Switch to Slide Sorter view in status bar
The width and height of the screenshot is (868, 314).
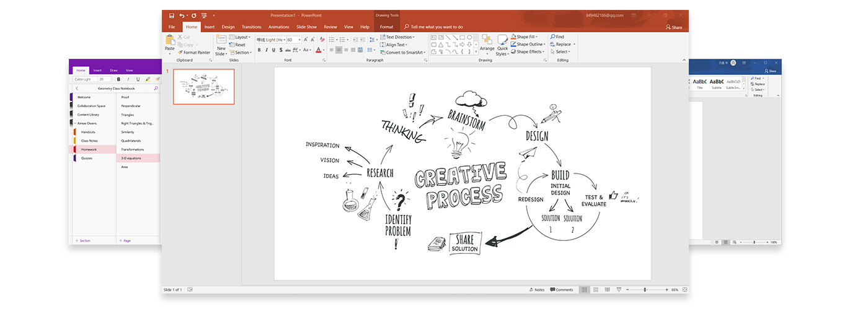(596, 290)
